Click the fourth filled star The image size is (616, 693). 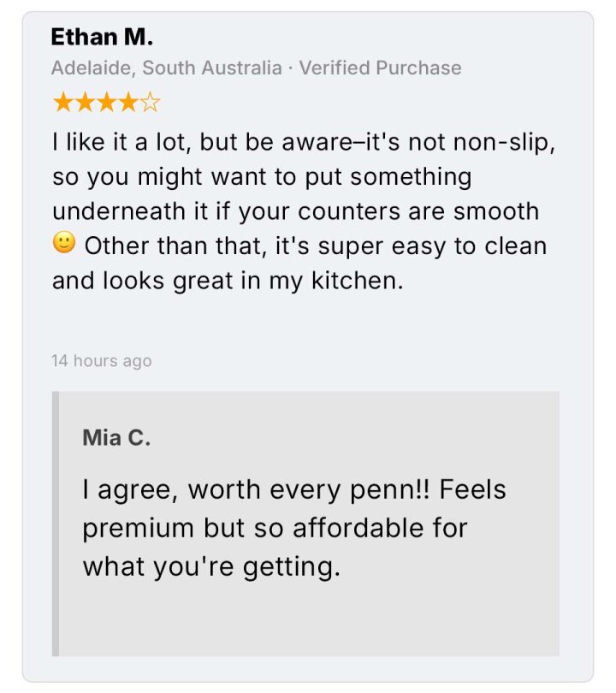pyautogui.click(x=128, y=103)
